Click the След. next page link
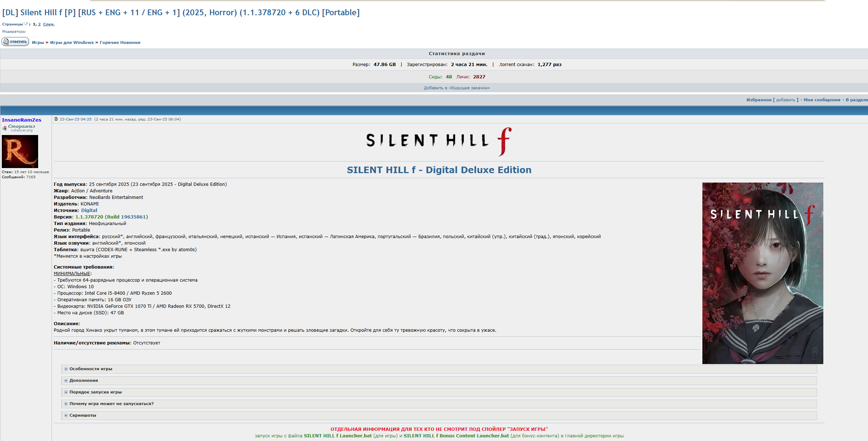This screenshot has height=441, width=868. click(x=49, y=24)
